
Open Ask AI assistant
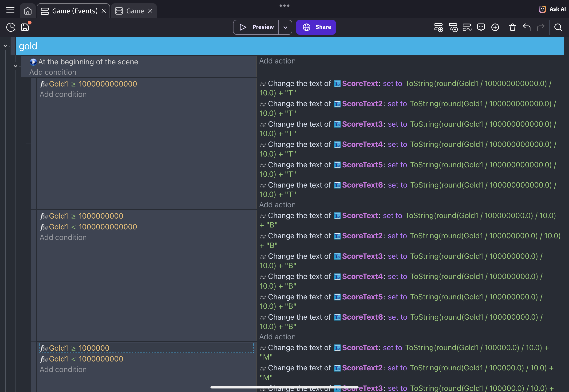point(552,9)
